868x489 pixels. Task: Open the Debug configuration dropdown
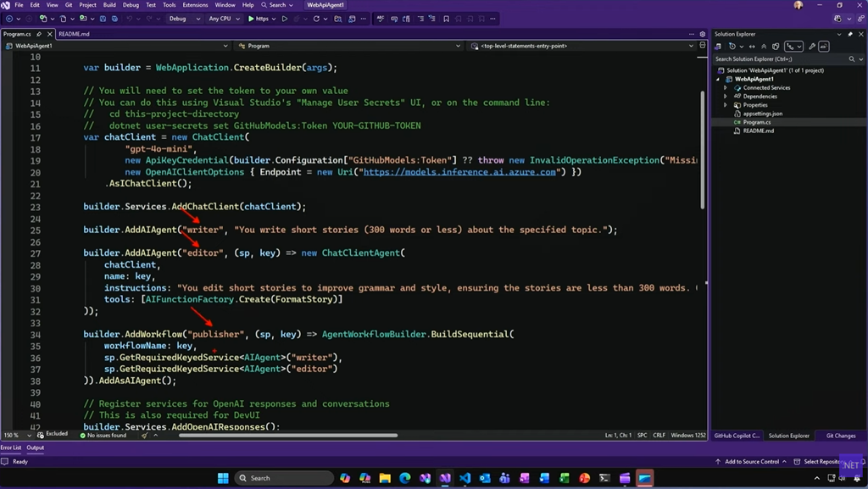tap(184, 19)
